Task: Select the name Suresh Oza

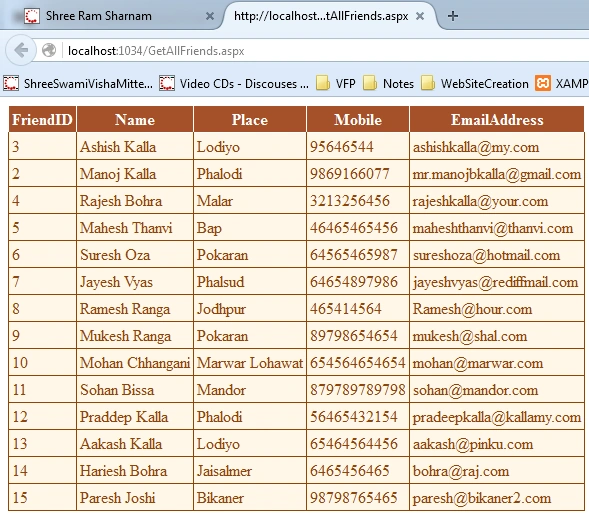Action: click(x=115, y=255)
